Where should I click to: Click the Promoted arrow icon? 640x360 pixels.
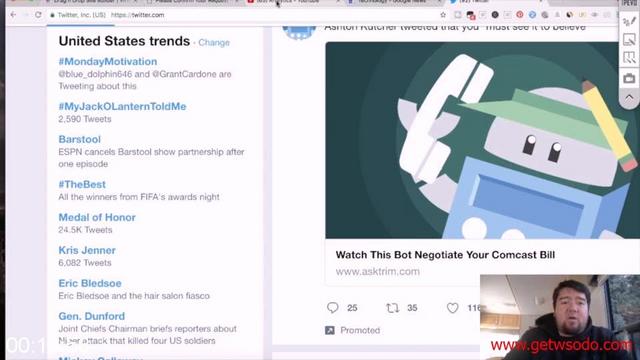pos(329,330)
